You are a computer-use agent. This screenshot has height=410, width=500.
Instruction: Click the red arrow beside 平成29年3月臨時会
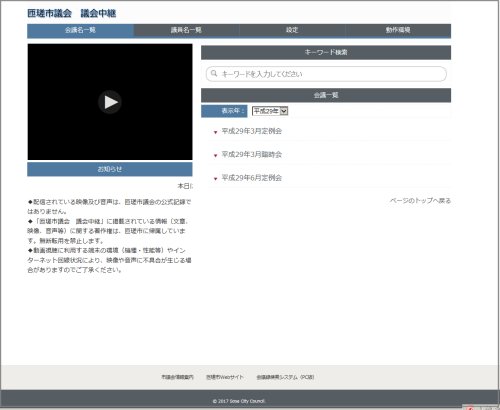[215, 156]
